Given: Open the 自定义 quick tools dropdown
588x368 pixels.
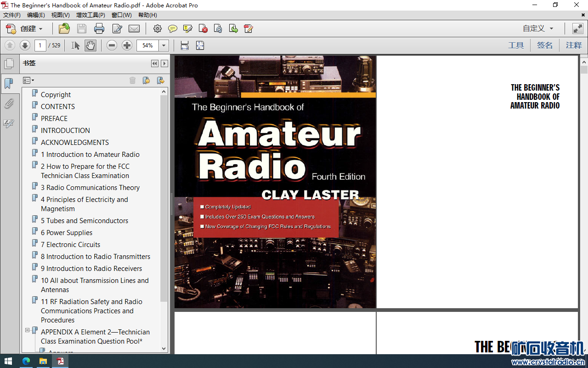Looking at the screenshot, I should point(538,29).
